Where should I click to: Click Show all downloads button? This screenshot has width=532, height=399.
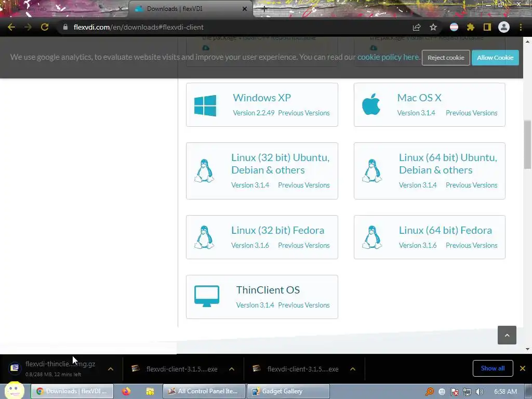pyautogui.click(x=493, y=368)
